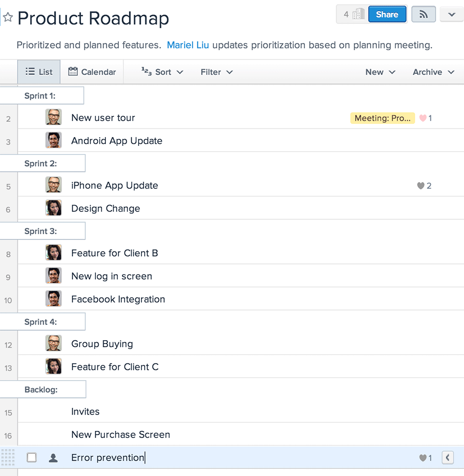Open the Mariel Liu profile link
Image resolution: width=464 pixels, height=476 pixels.
[188, 45]
